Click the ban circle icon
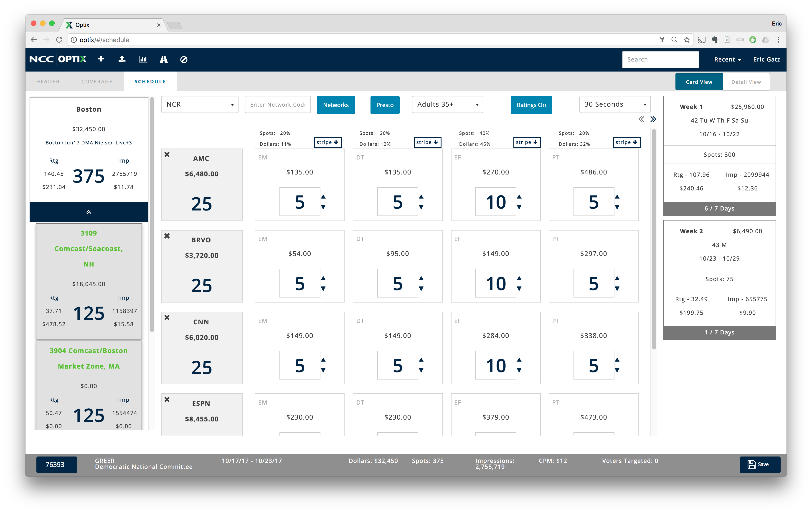 coord(184,60)
